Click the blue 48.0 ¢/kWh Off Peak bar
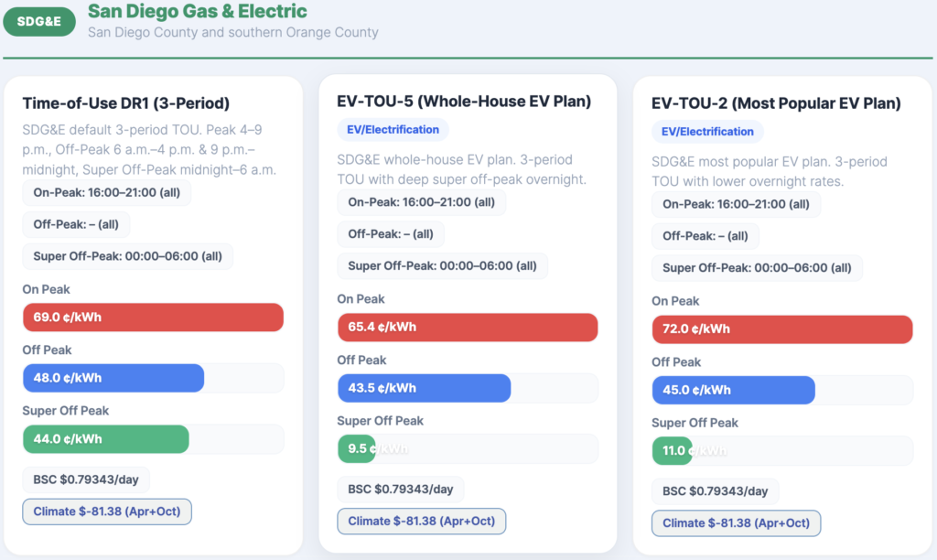 [113, 378]
